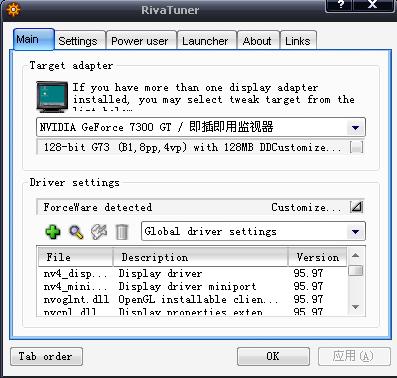397x378 pixels.
Task: Open the adapter Customize button beside G73 info
Action: click(356, 147)
